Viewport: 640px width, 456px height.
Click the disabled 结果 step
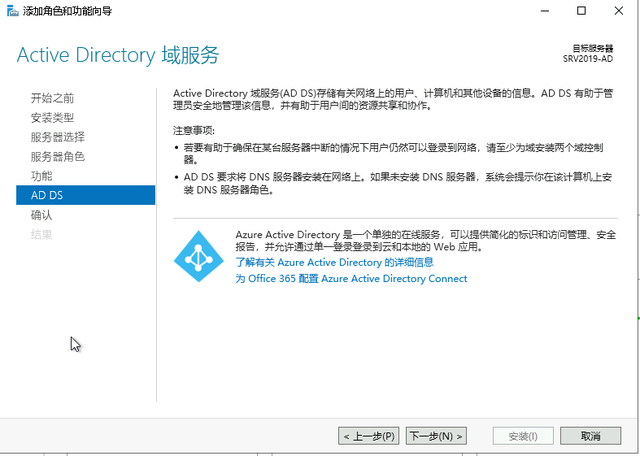(42, 234)
